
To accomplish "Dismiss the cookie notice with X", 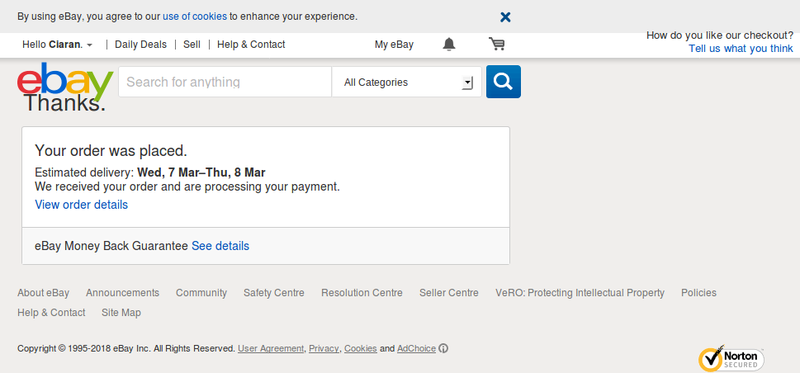I will coord(505,17).
